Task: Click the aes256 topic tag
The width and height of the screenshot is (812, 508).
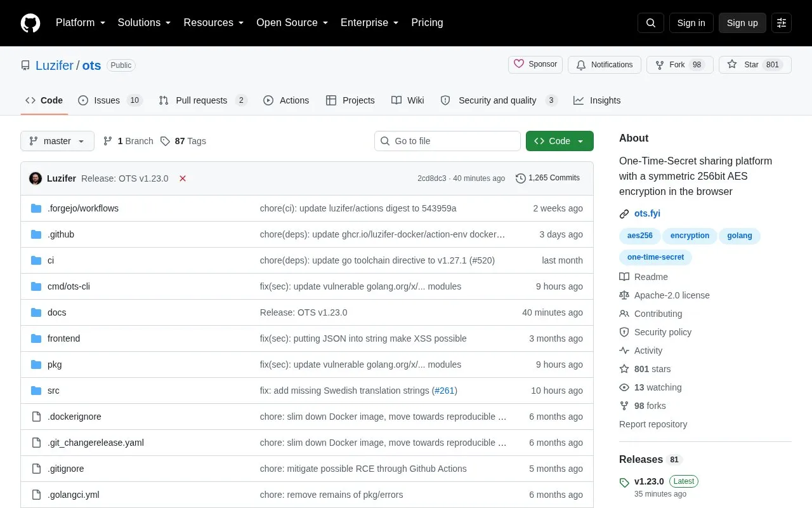Action: tap(640, 236)
